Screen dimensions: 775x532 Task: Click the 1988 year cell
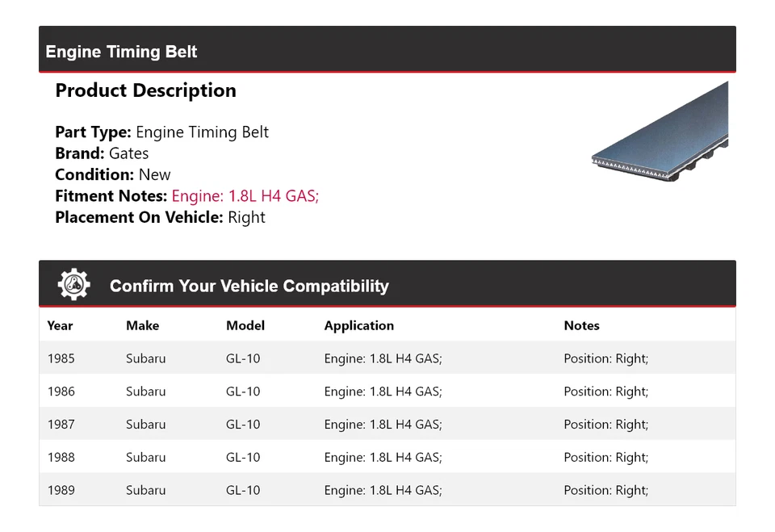(x=61, y=457)
